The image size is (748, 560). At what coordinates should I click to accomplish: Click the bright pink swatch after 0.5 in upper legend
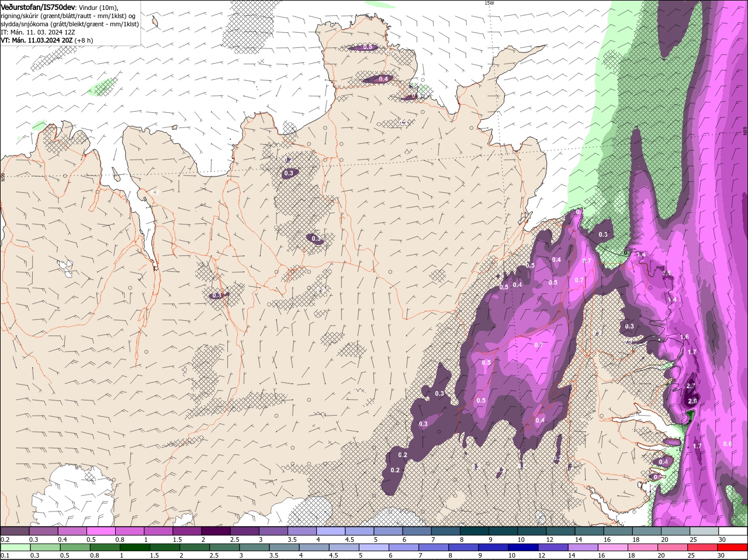coord(102,531)
